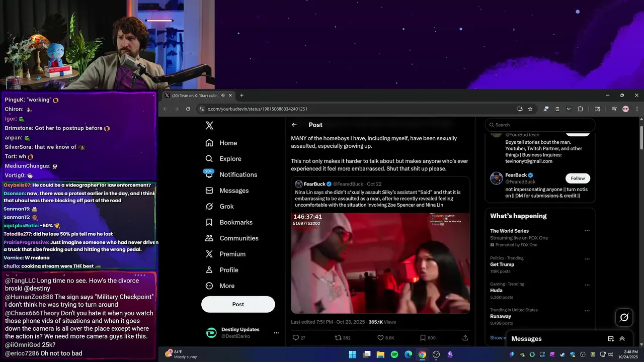Open Bookmarks in the sidebar

coord(228,222)
